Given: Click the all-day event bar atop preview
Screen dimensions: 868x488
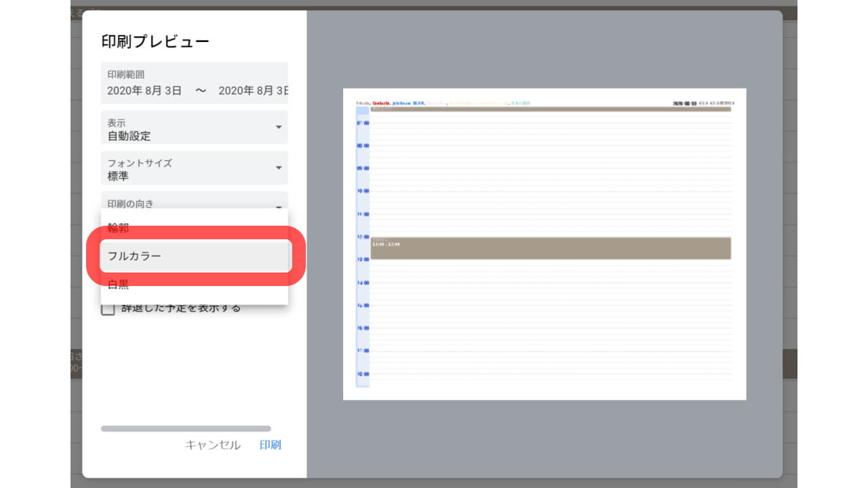Looking at the screenshot, I should tap(550, 108).
